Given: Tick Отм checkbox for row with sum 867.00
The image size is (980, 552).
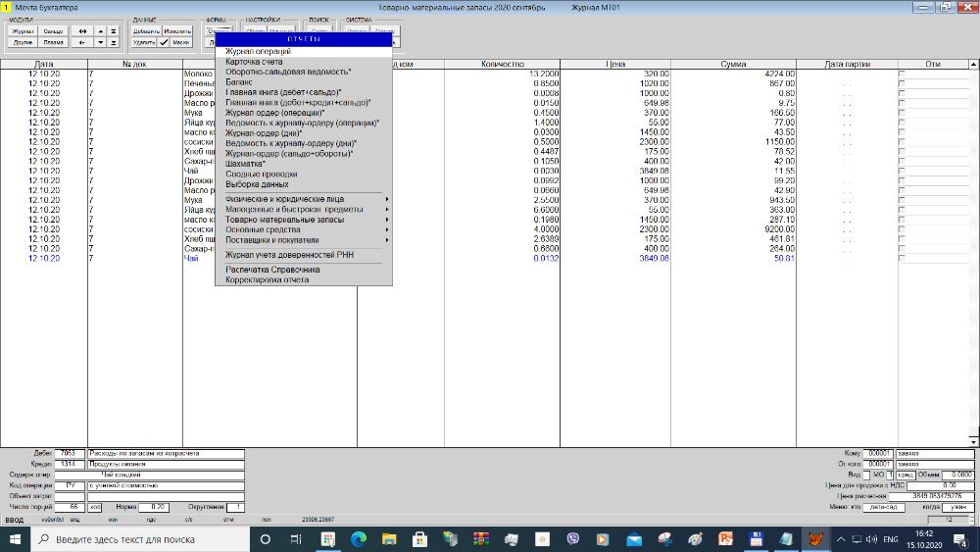Looking at the screenshot, I should (902, 83).
